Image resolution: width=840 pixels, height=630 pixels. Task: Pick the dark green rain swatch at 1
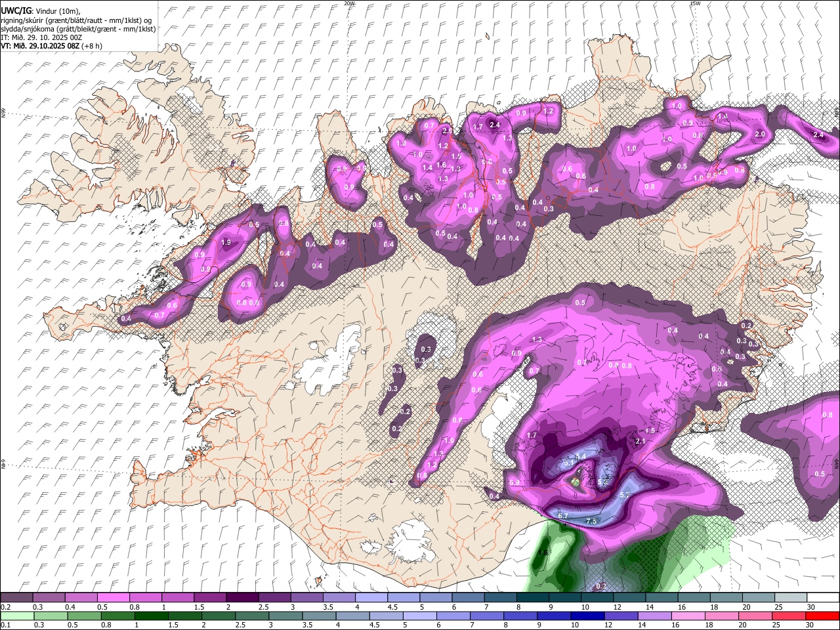(151, 616)
